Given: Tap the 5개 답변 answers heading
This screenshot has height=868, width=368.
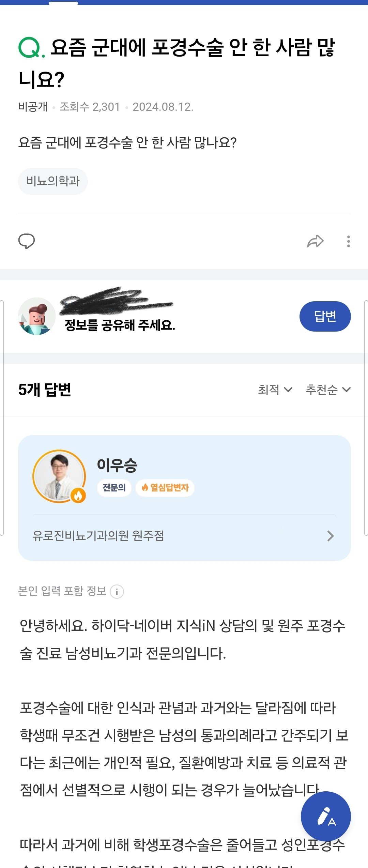Looking at the screenshot, I should click(45, 390).
